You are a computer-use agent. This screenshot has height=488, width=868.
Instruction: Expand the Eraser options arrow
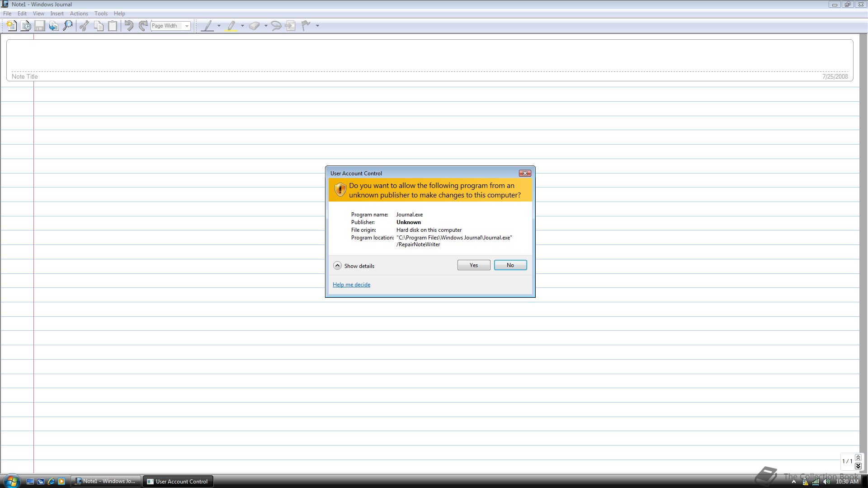click(x=266, y=26)
